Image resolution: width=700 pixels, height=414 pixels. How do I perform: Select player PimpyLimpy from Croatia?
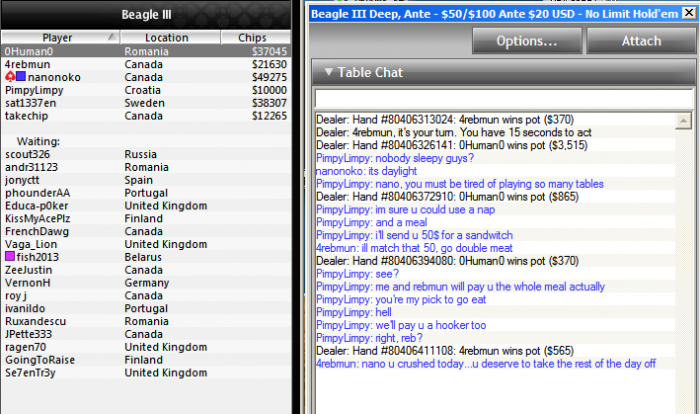point(146,90)
